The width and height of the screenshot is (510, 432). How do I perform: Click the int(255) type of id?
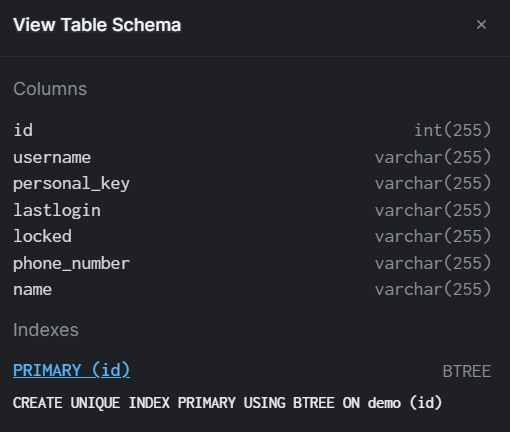pyautogui.click(x=453, y=130)
